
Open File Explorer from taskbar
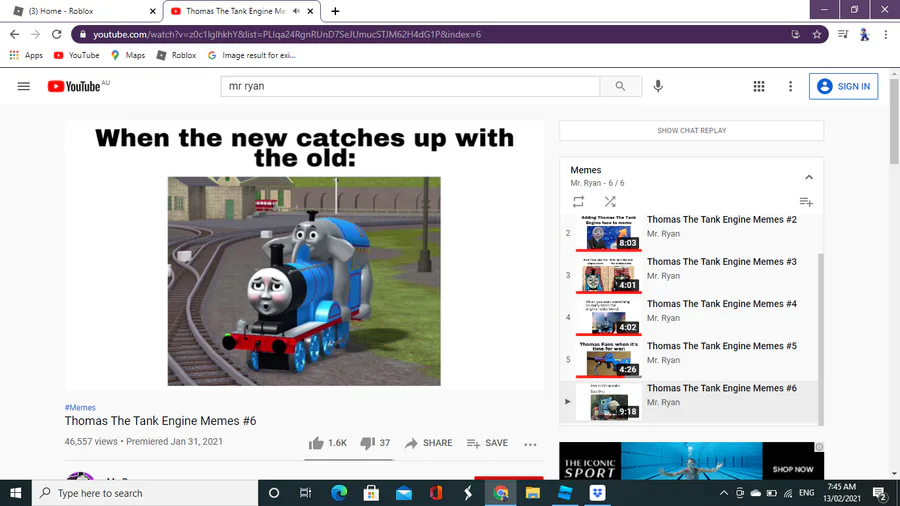coord(533,493)
